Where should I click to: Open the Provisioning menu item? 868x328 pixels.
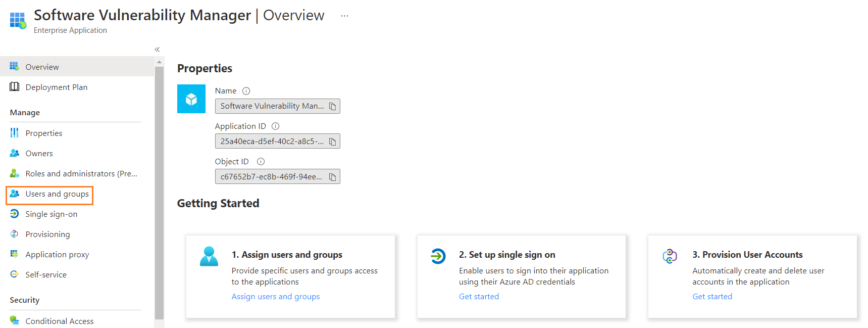click(x=47, y=235)
